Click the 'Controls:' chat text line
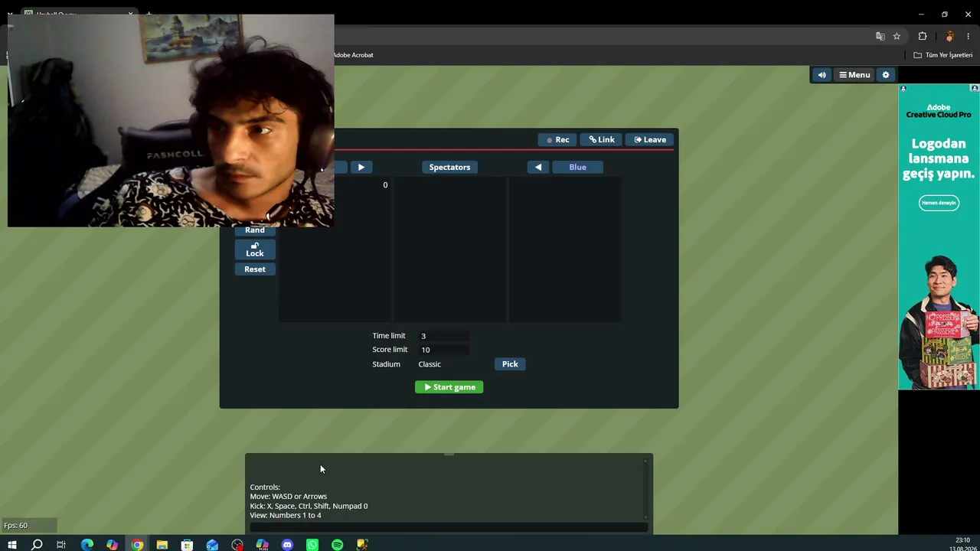 pyautogui.click(x=265, y=487)
